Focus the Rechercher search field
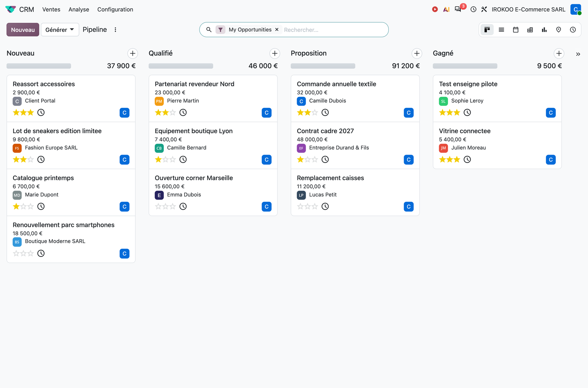 click(334, 30)
